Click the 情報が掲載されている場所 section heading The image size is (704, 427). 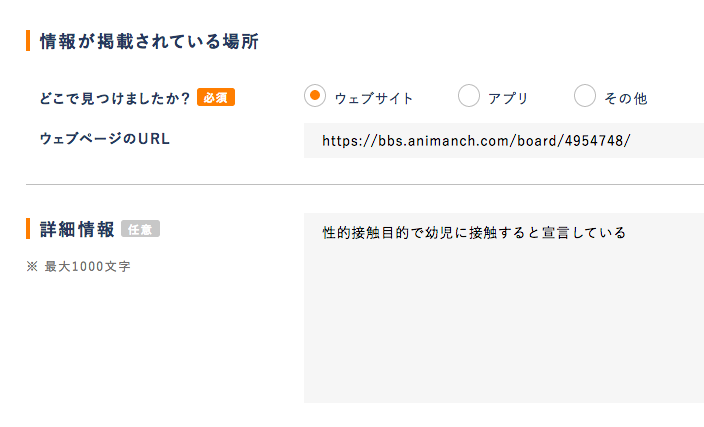tap(149, 41)
